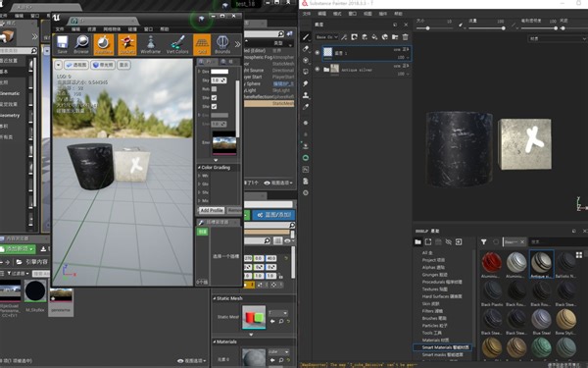Show Vert Colors in the mesh editor
Image resolution: width=588 pixels, height=368 pixels.
177,44
